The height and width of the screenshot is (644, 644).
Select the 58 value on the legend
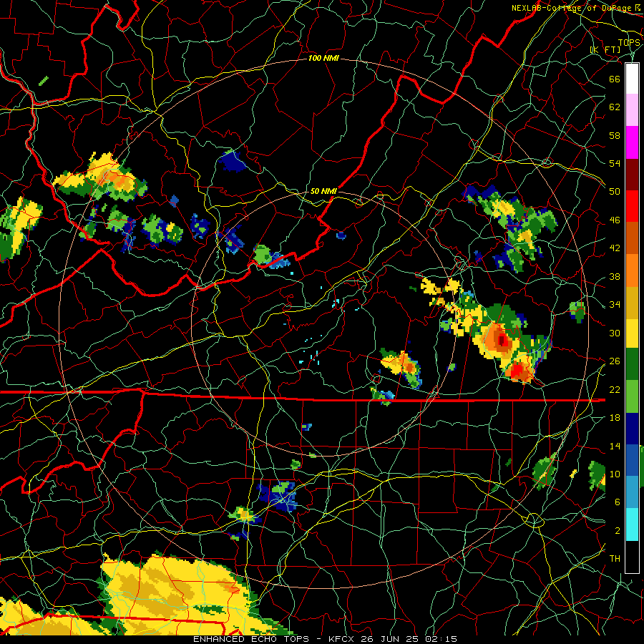click(x=615, y=135)
